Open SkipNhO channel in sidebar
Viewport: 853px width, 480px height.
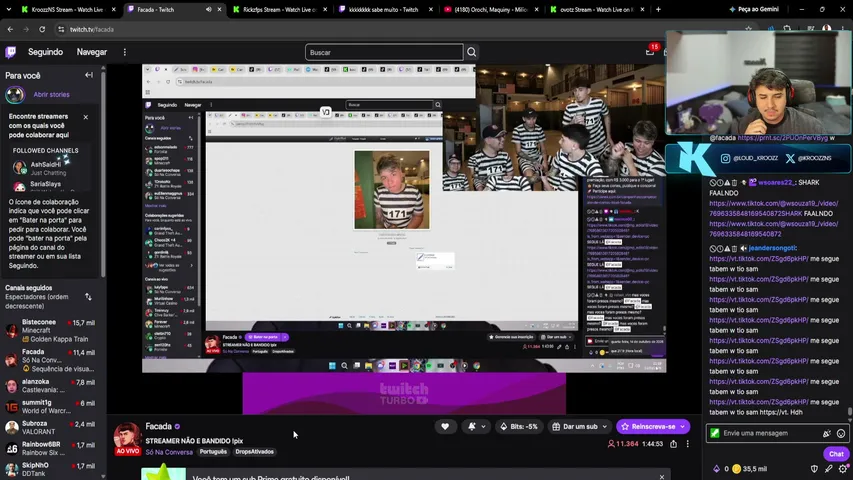[50, 469]
